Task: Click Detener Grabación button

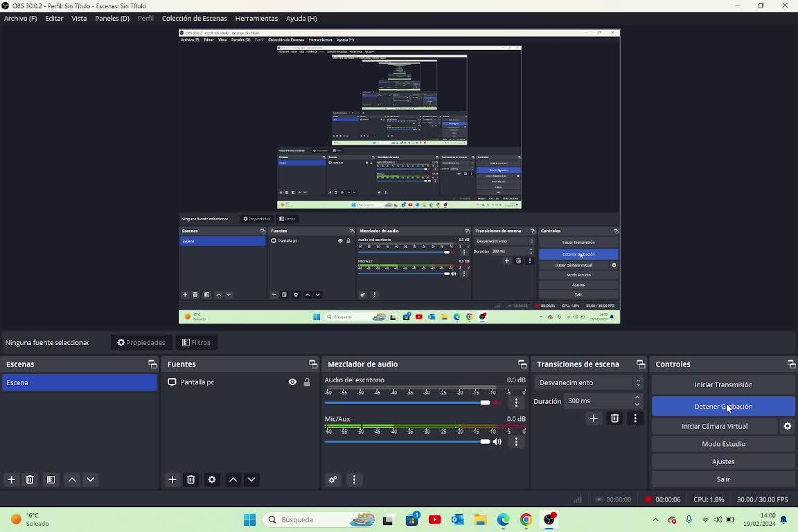Action: pyautogui.click(x=723, y=407)
